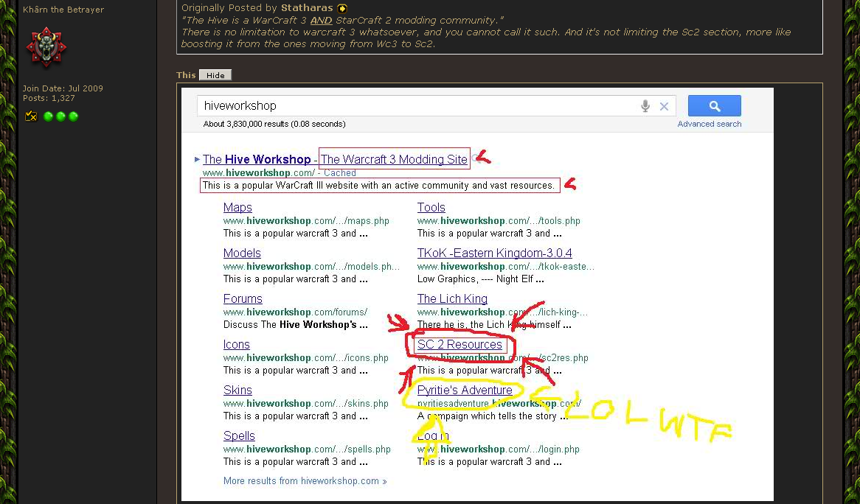Click the 'Join Date: Jul 2009' text
This screenshot has width=860, height=504.
(63, 88)
